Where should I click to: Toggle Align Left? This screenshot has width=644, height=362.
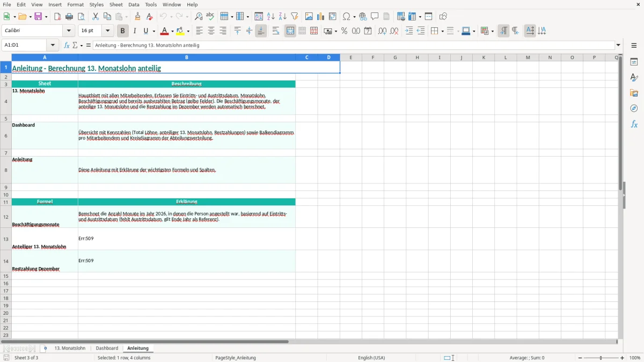click(x=199, y=31)
